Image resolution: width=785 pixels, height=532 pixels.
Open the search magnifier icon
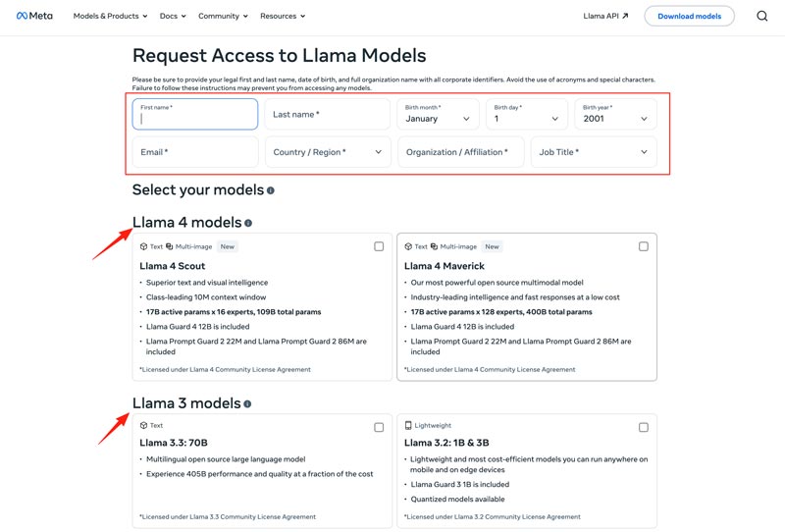(x=762, y=16)
